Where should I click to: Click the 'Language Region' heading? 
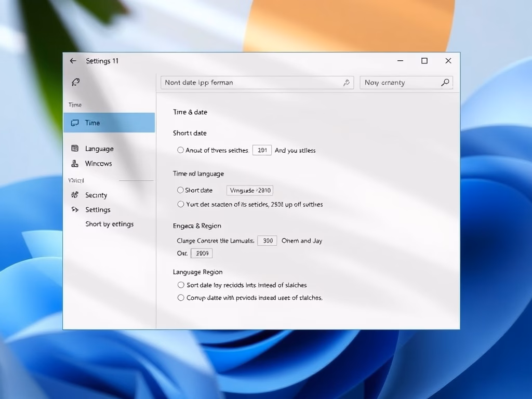197,272
